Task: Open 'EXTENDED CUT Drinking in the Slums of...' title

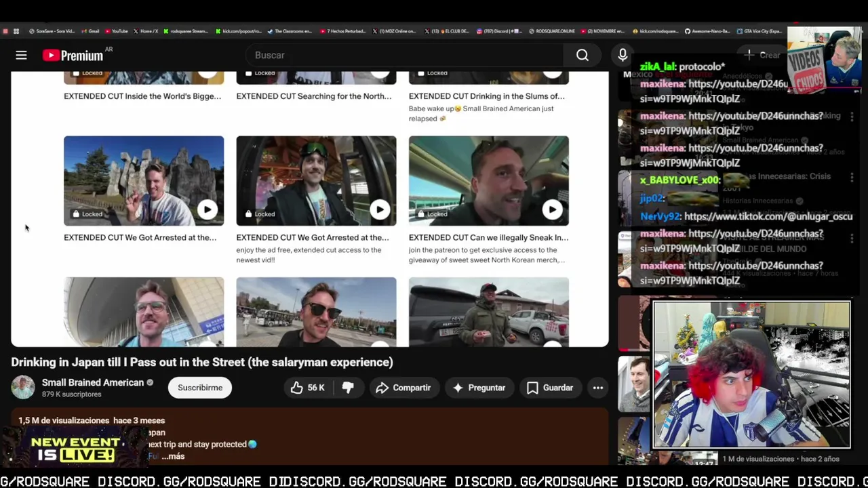Action: 487,96
